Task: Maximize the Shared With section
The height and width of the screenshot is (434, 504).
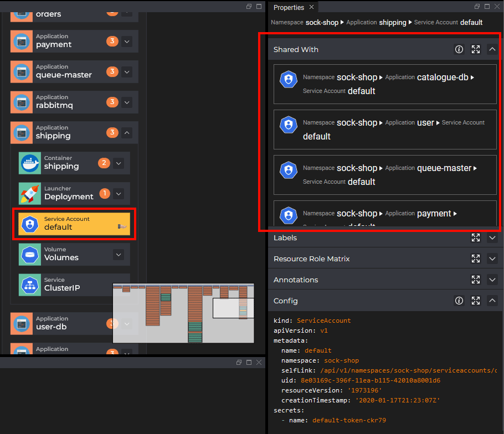Action: pyautogui.click(x=476, y=49)
